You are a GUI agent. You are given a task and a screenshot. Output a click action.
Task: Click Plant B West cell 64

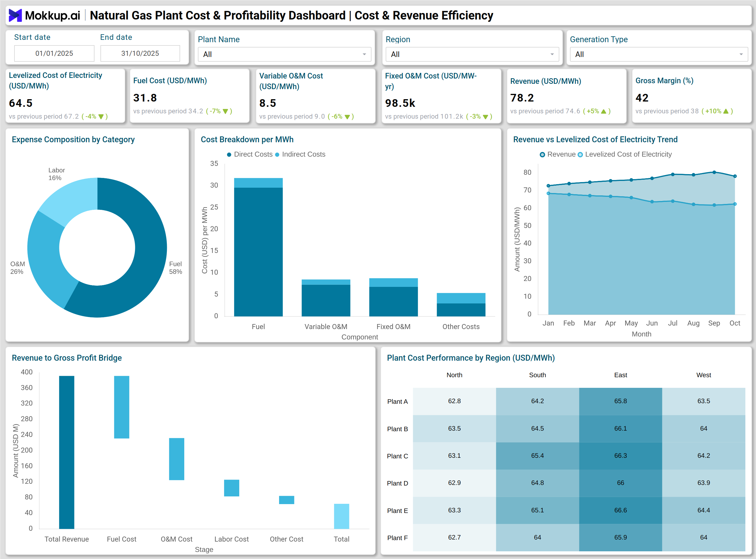click(x=704, y=429)
